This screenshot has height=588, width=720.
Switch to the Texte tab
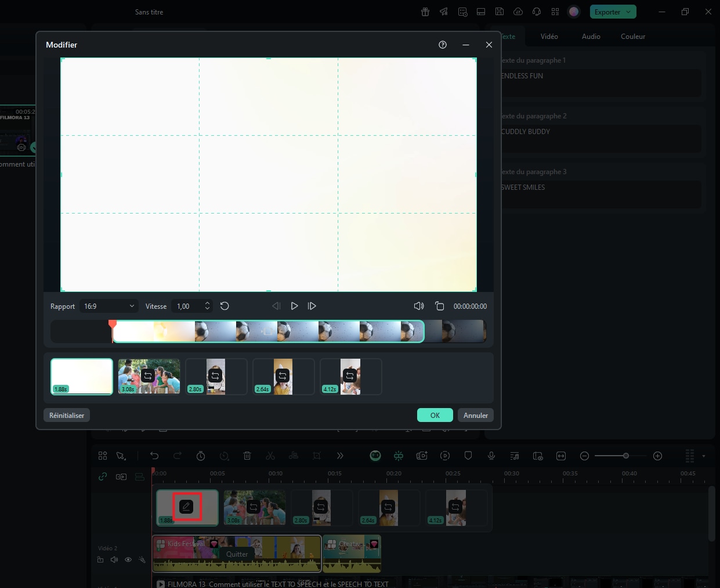tap(508, 36)
